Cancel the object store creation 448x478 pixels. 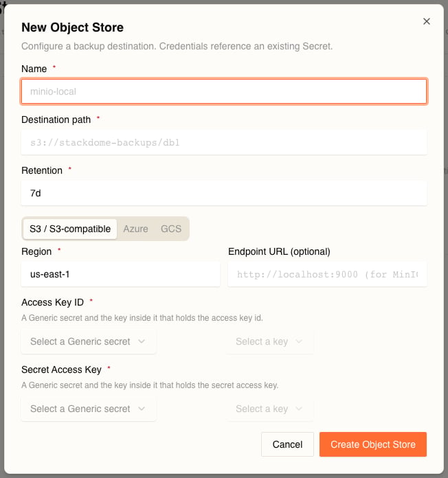[287, 444]
